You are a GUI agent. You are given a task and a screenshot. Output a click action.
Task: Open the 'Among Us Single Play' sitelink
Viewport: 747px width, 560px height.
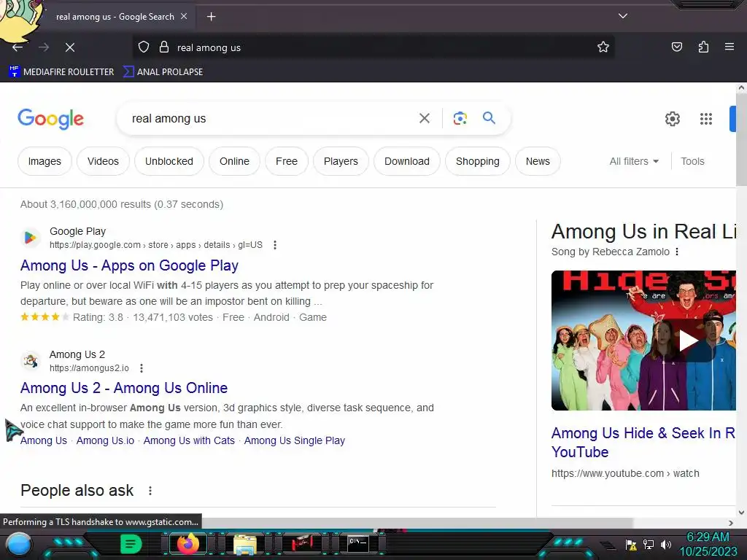295,441
